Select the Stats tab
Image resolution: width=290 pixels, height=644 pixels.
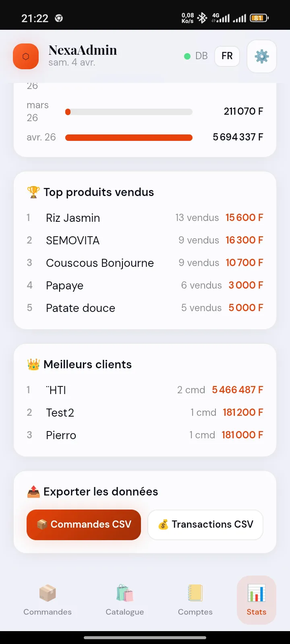pyautogui.click(x=257, y=600)
